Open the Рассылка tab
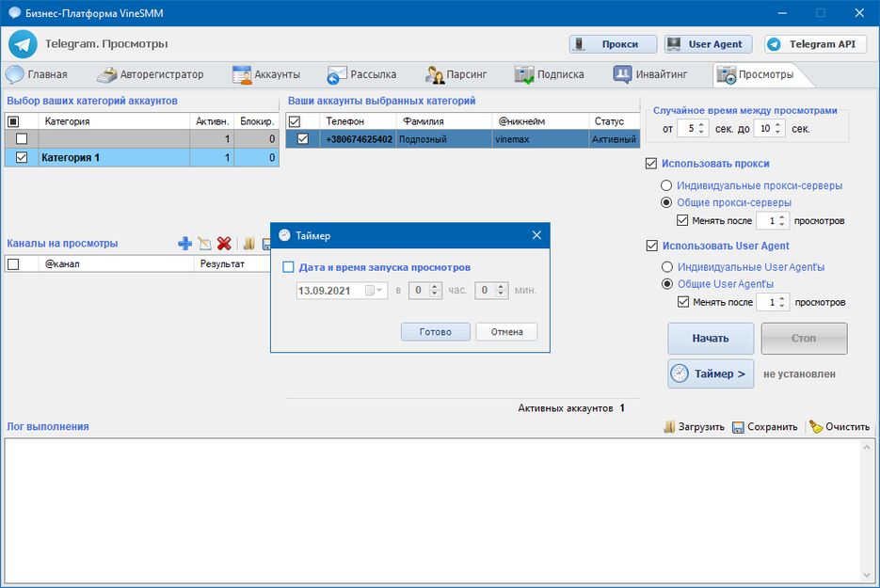880x588 pixels. pyautogui.click(x=361, y=74)
